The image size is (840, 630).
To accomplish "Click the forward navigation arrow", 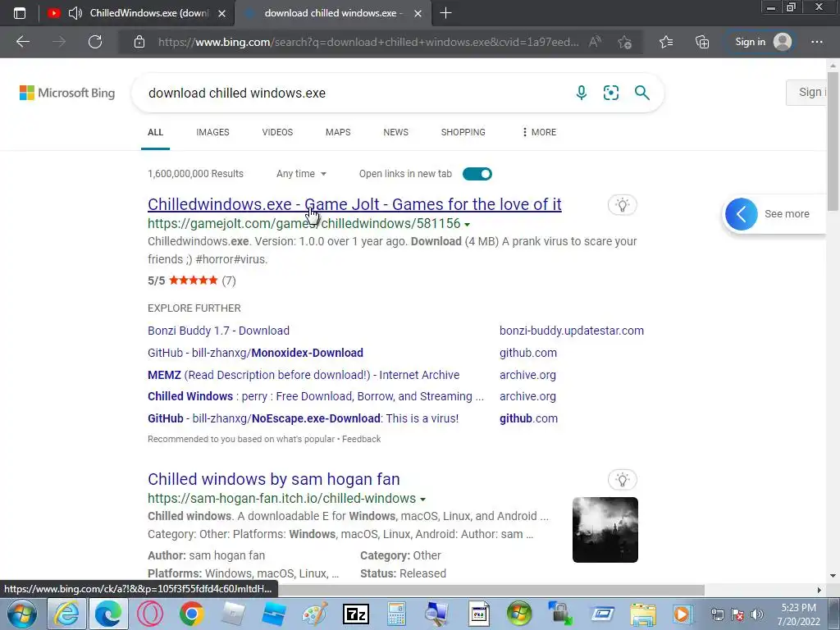I will (x=59, y=42).
